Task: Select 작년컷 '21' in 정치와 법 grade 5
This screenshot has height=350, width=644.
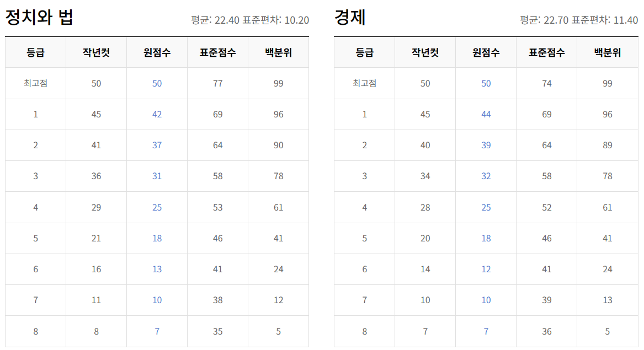Action: (x=96, y=239)
